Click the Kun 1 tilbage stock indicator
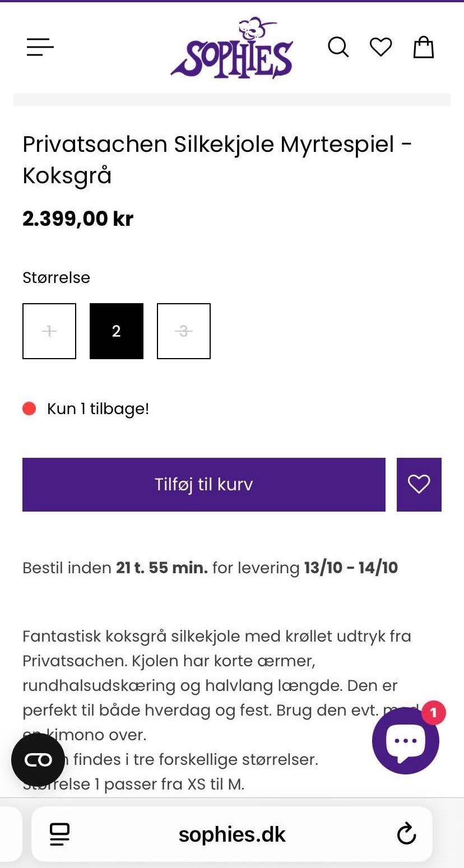Image resolution: width=464 pixels, height=868 pixels. pos(86,409)
